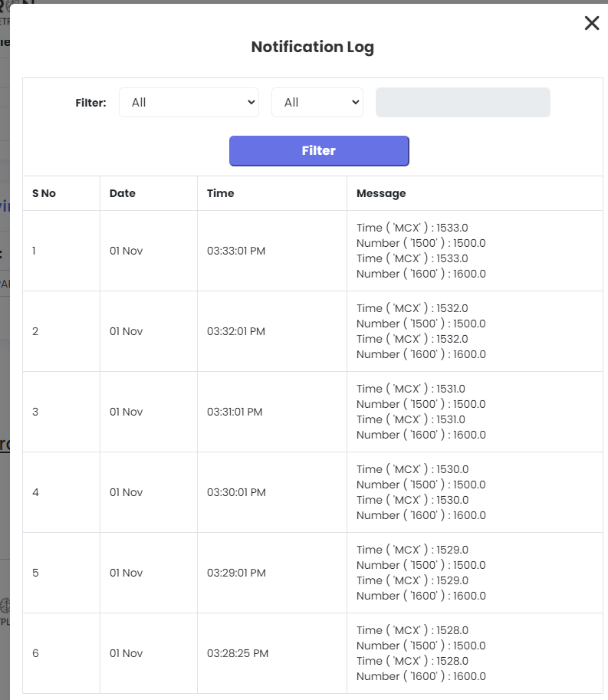Click the Notification Log title
Image resolution: width=608 pixels, height=700 pixels.
[312, 47]
